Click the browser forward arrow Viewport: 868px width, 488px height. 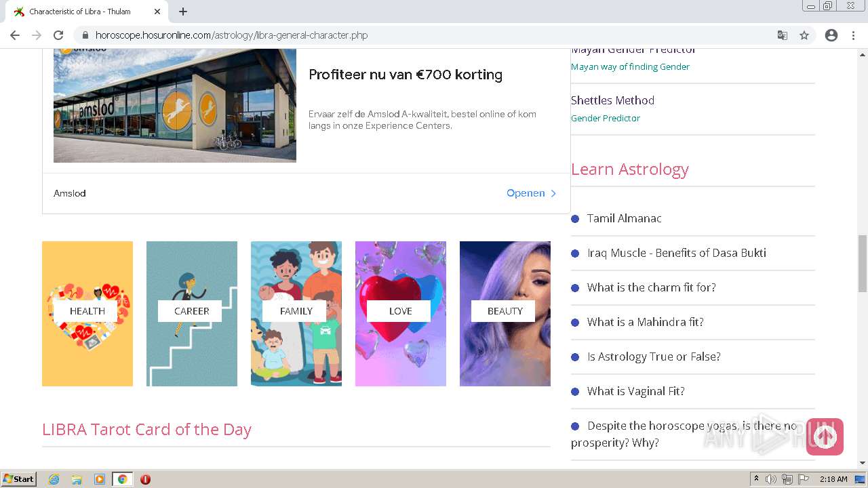coord(37,35)
